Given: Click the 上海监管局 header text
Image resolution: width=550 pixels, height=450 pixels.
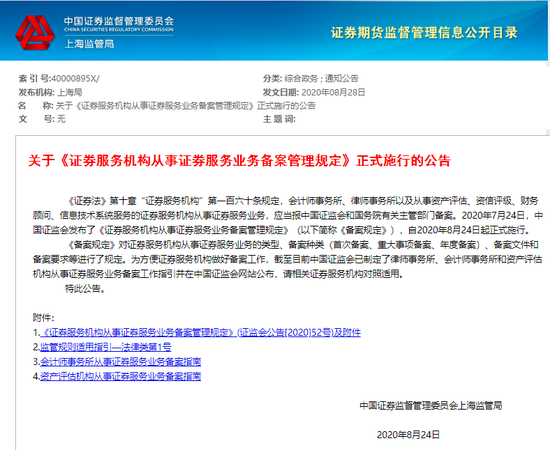Looking at the screenshot, I should [x=89, y=44].
